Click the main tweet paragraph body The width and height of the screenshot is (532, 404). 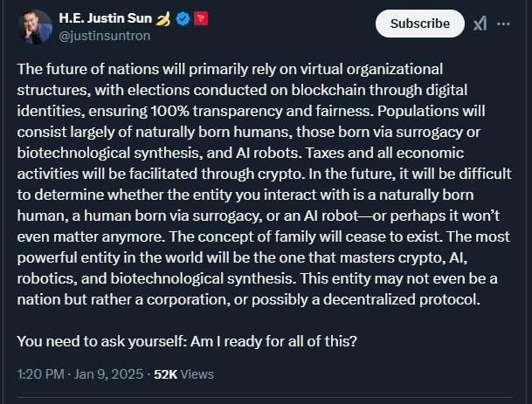pyautogui.click(x=264, y=184)
